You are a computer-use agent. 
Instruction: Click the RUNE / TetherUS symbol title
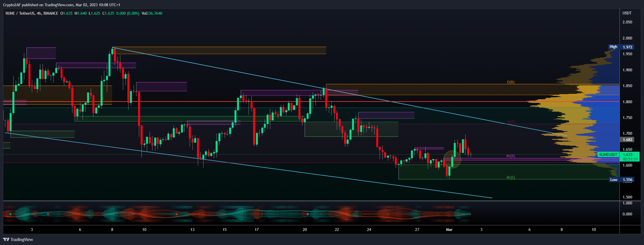[x=20, y=13]
